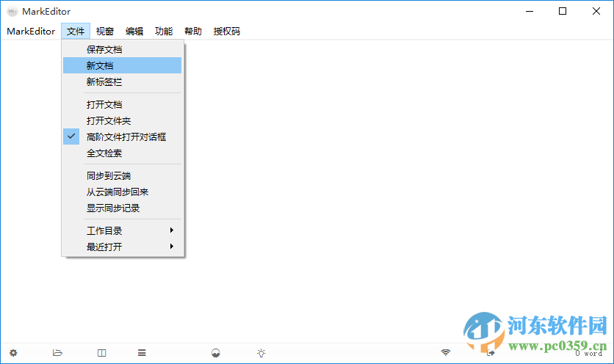Expand the 最近打开 submenu
614x364 pixels.
coord(122,247)
